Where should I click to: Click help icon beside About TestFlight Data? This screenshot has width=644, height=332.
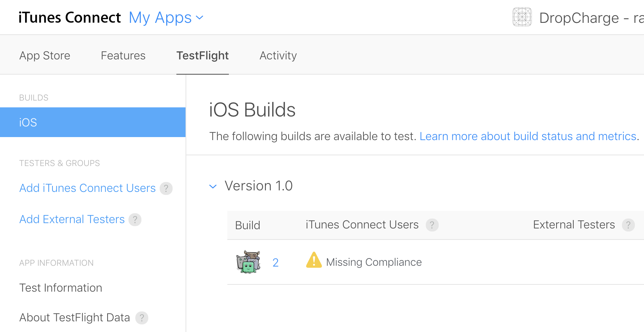pos(142,318)
